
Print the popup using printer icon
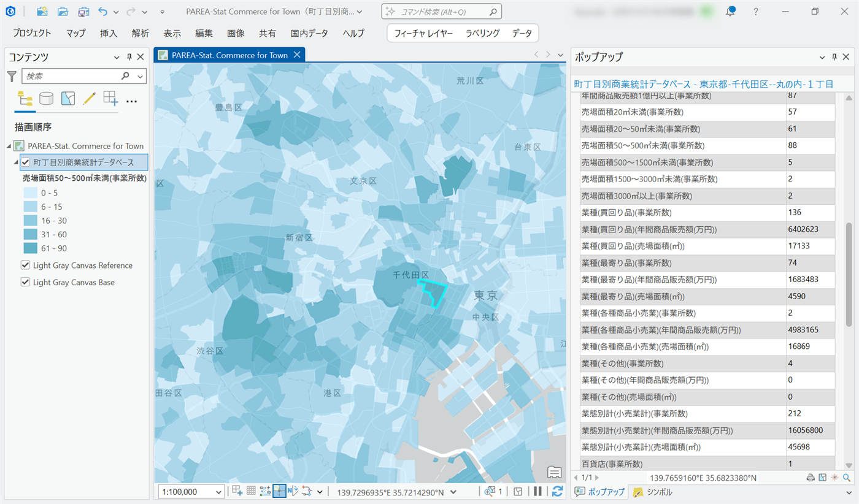click(x=810, y=478)
